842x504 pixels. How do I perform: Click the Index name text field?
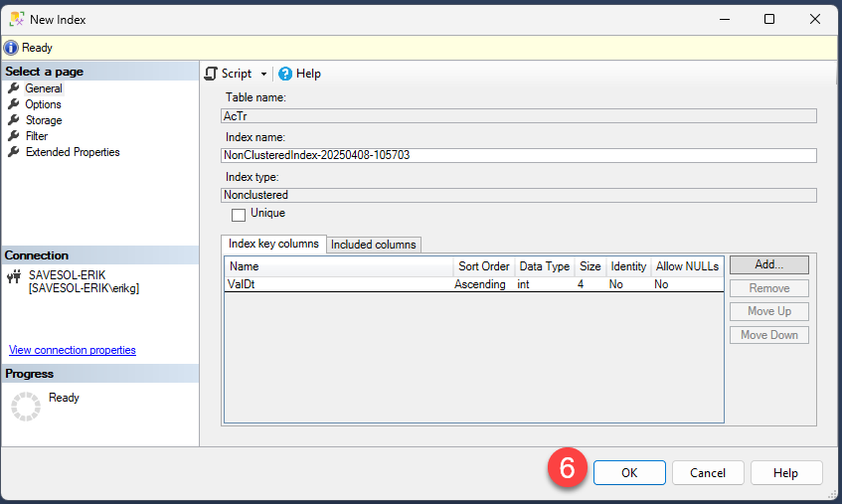518,155
